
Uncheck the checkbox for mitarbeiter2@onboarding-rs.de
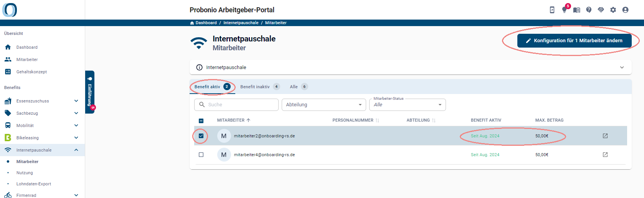201,136
